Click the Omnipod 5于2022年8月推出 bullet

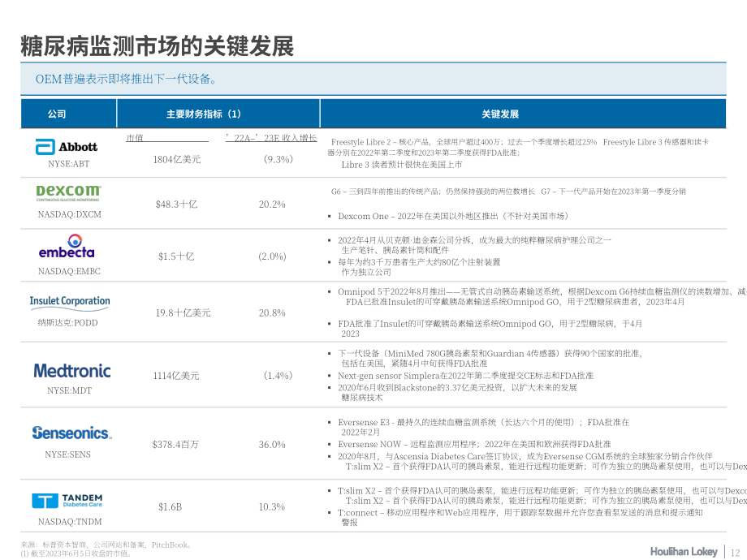542,297
